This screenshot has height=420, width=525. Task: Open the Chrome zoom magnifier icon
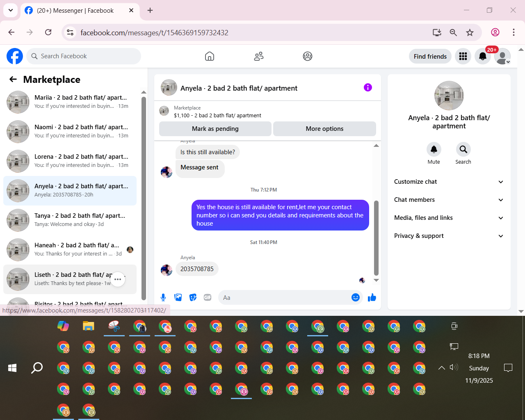tap(453, 32)
